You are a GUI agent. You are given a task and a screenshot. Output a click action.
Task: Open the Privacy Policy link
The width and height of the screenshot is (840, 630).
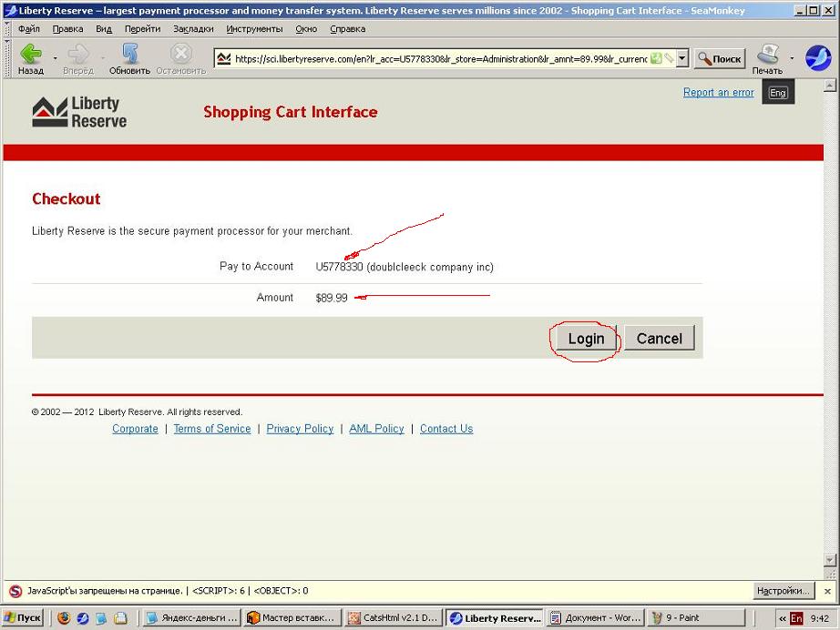click(300, 429)
